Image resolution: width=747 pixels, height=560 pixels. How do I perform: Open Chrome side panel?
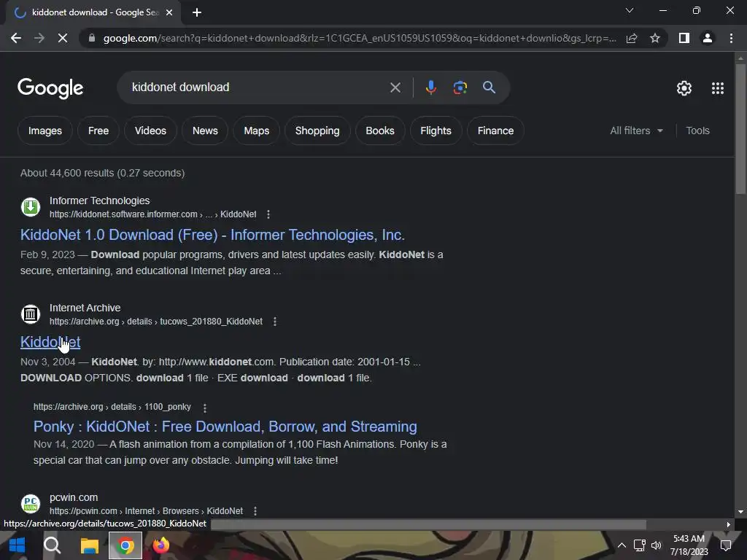pyautogui.click(x=684, y=38)
